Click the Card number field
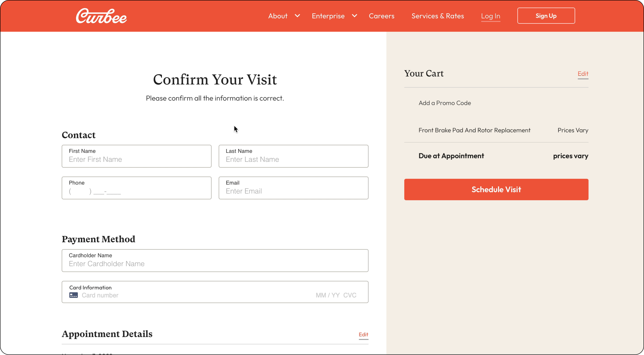Screen dimensions: 644x355 coord(100,295)
